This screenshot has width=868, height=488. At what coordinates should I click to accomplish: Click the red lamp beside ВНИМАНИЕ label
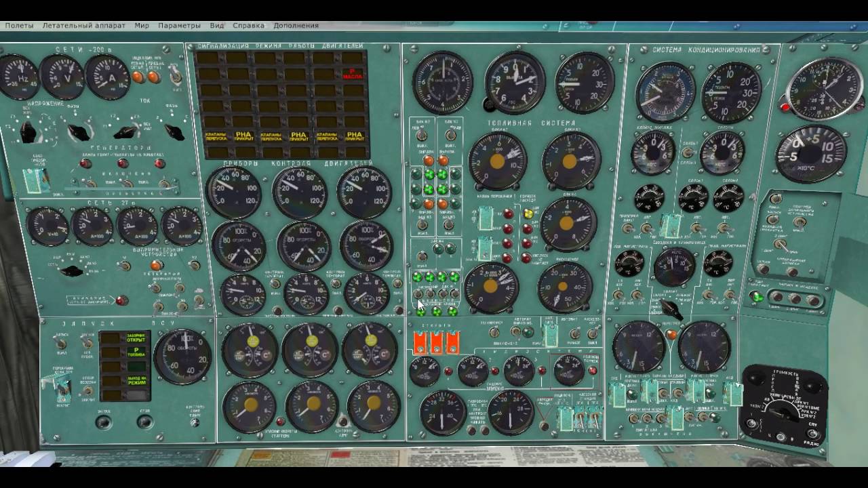122,300
